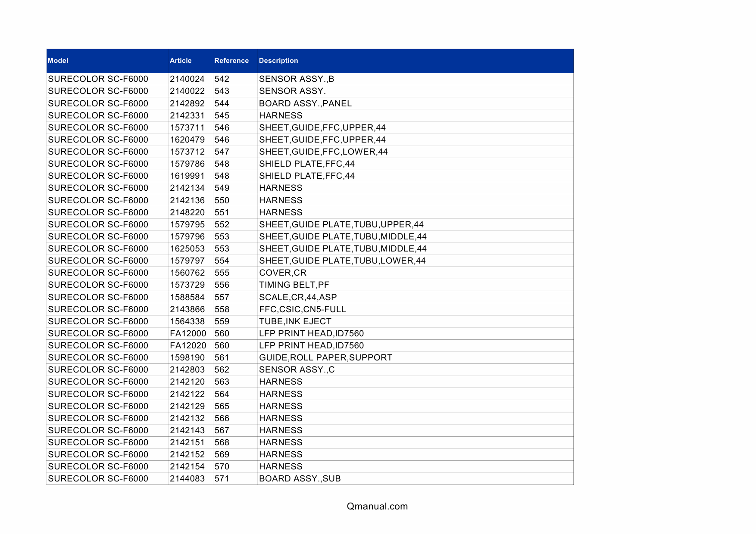Select article number 1625053
Viewport: 756px width, 534px height.
(187, 248)
